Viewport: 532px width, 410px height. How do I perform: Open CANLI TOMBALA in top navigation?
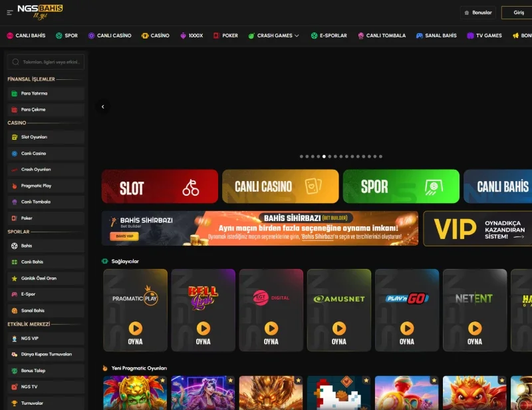pyautogui.click(x=382, y=35)
